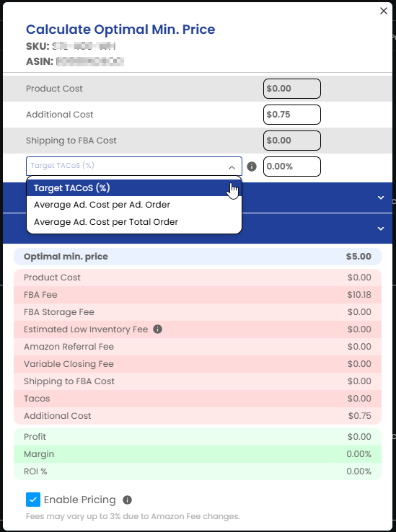This screenshot has height=532, width=396.
Task: Choose Average Ad. Cost per Ad. Order
Action: 134,205
